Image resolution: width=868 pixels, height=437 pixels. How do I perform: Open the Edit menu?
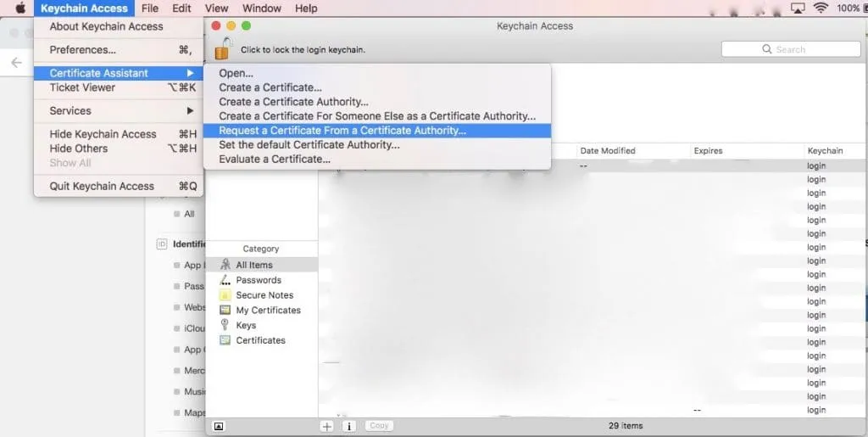(181, 8)
